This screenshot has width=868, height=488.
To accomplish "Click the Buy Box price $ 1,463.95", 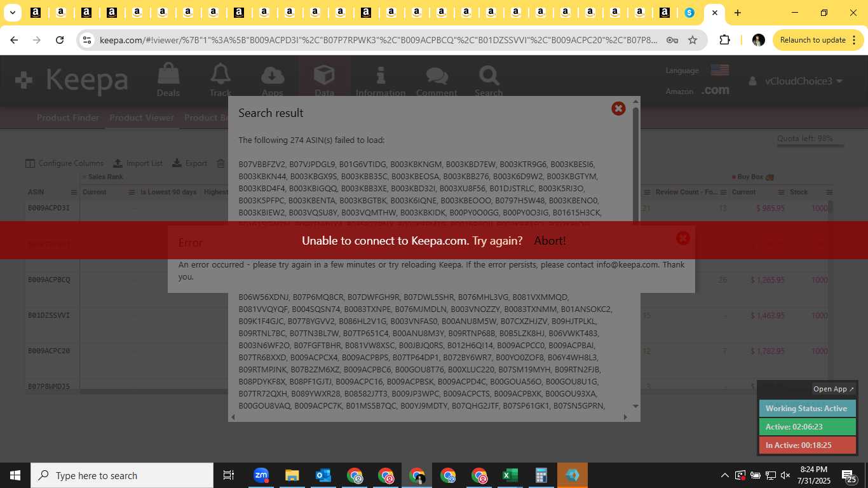I will [x=767, y=315].
